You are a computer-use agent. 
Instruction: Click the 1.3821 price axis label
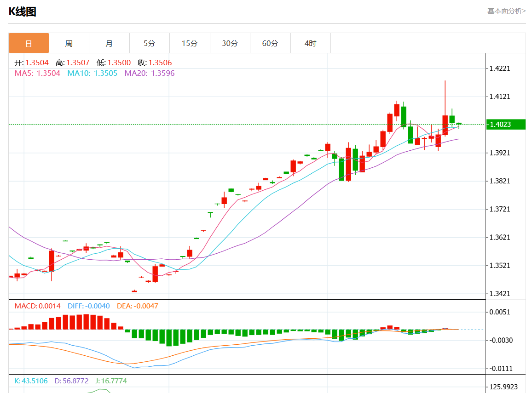click(500, 181)
